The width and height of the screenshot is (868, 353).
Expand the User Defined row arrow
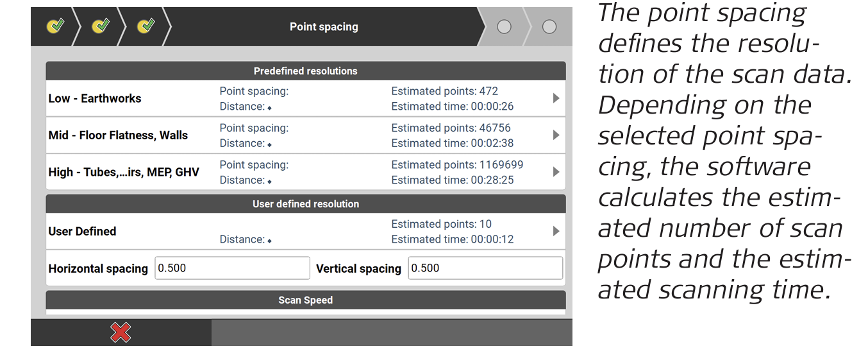tap(556, 231)
